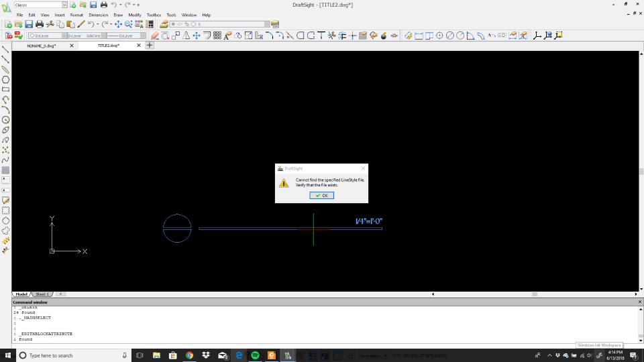Click the Delete eraser icon in Modify toolbar
644x362 pixels.
pyautogui.click(x=155, y=36)
